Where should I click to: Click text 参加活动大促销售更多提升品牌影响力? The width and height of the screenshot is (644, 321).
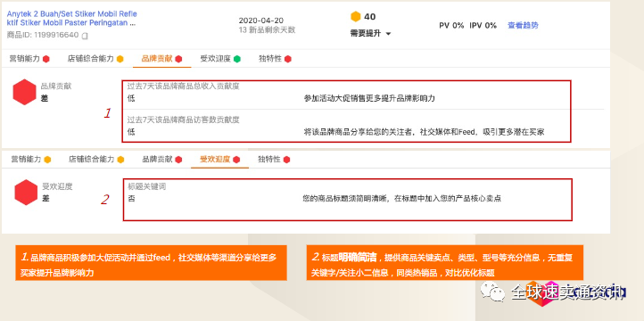point(369,98)
